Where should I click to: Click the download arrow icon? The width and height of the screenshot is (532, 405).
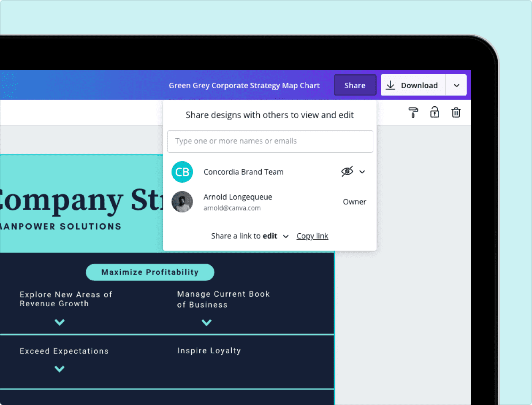click(x=391, y=85)
